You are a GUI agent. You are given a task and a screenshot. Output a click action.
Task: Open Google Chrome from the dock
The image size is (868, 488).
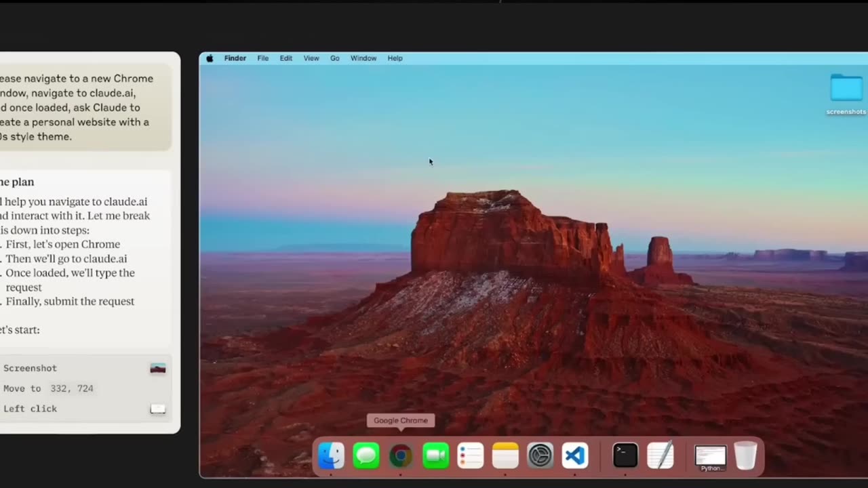tap(401, 455)
